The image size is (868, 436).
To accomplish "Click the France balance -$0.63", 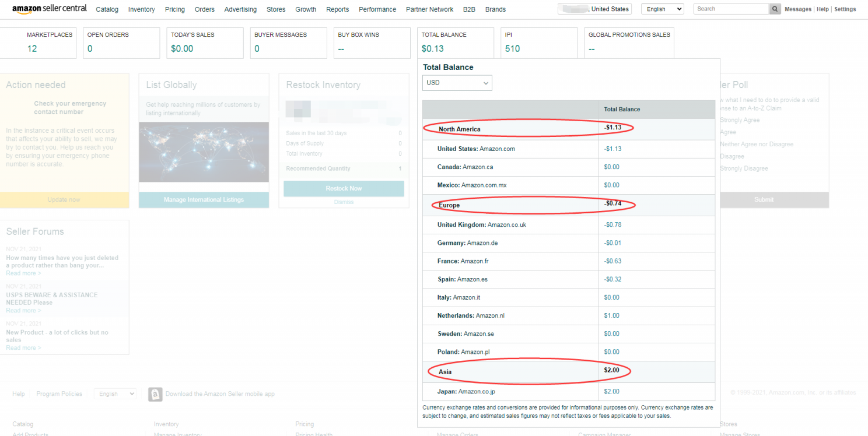I will click(x=612, y=261).
